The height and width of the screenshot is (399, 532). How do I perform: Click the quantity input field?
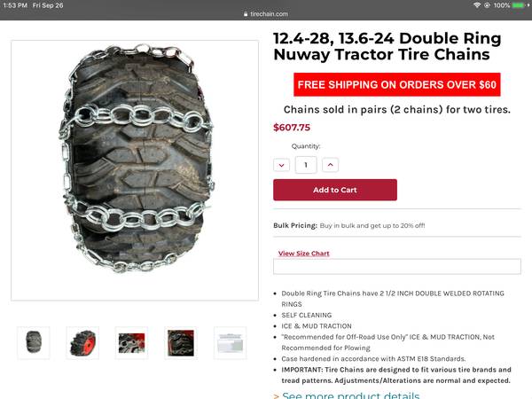(306, 165)
